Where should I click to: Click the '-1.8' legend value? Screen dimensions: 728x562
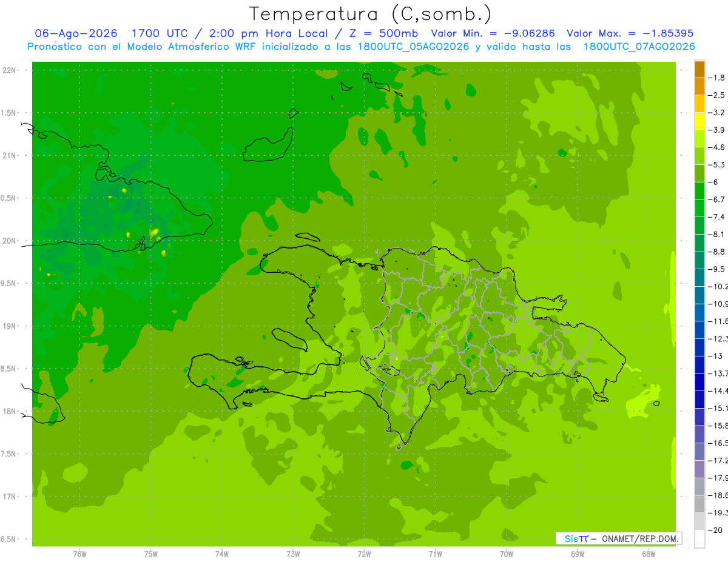click(718, 78)
